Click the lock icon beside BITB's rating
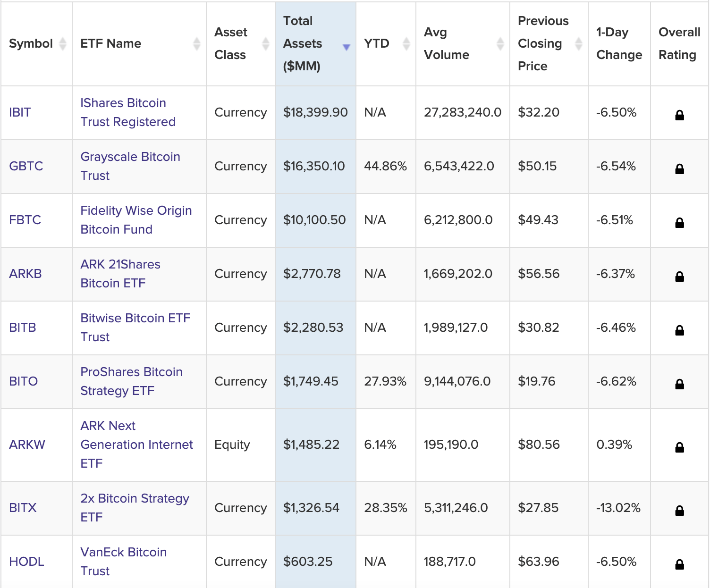The height and width of the screenshot is (588, 710). tap(679, 328)
